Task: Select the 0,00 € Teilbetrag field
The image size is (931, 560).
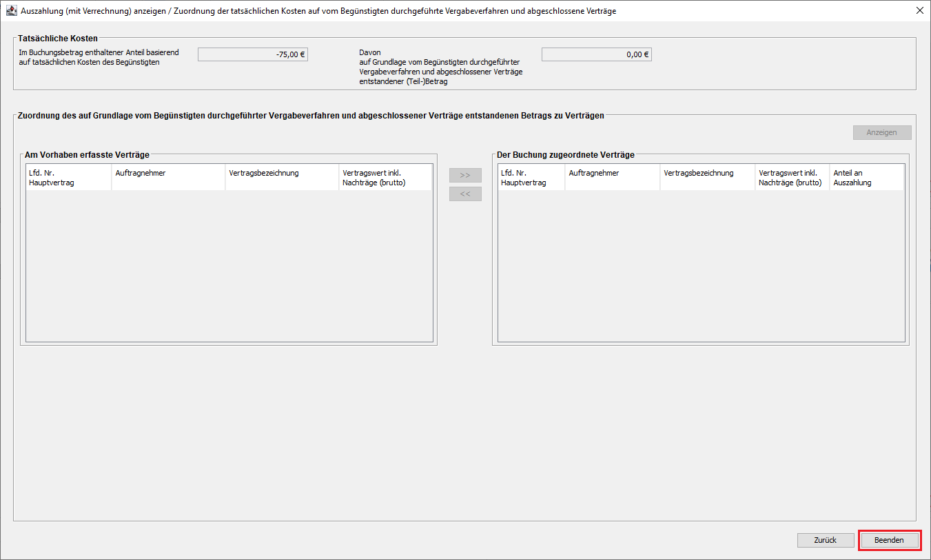Action: click(x=596, y=54)
